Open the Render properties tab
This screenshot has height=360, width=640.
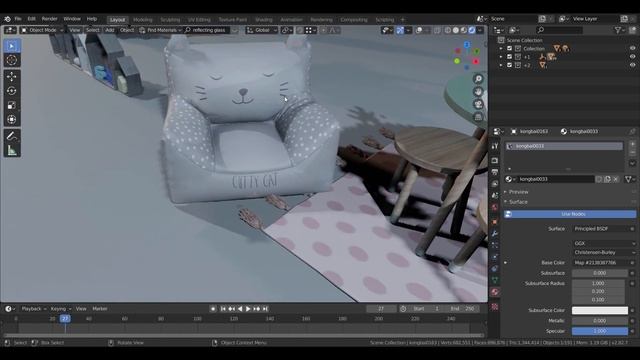pos(495,160)
